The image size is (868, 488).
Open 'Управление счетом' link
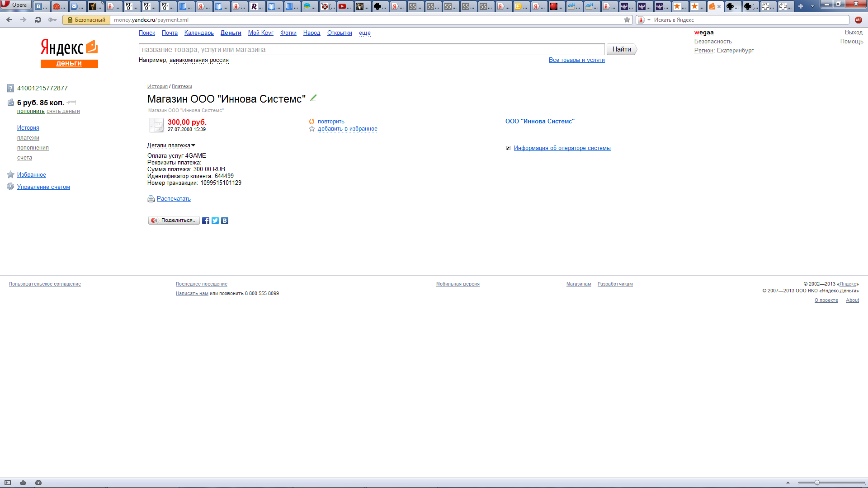click(x=43, y=187)
